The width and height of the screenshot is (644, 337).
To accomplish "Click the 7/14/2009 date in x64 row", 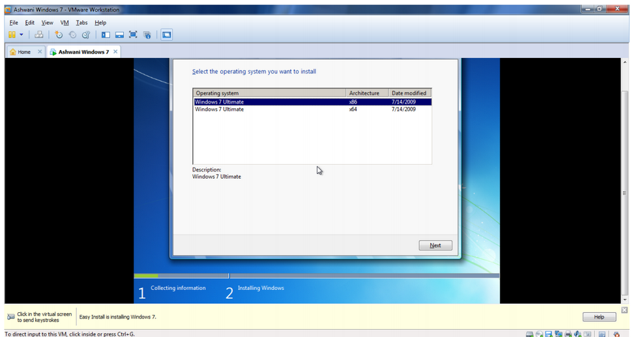I will 403,110.
